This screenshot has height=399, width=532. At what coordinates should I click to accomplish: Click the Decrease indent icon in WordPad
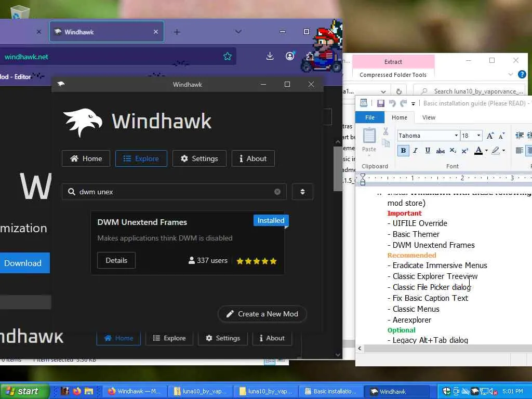[x=520, y=136]
